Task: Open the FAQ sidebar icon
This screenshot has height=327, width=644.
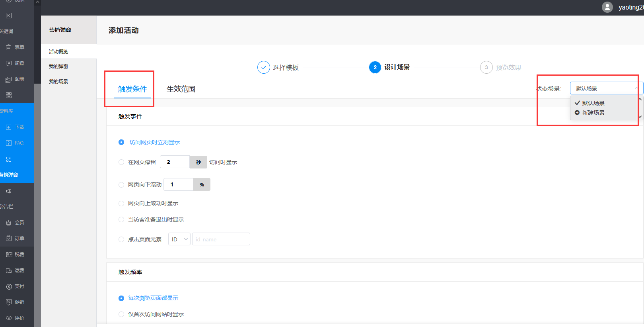Action: (9, 143)
